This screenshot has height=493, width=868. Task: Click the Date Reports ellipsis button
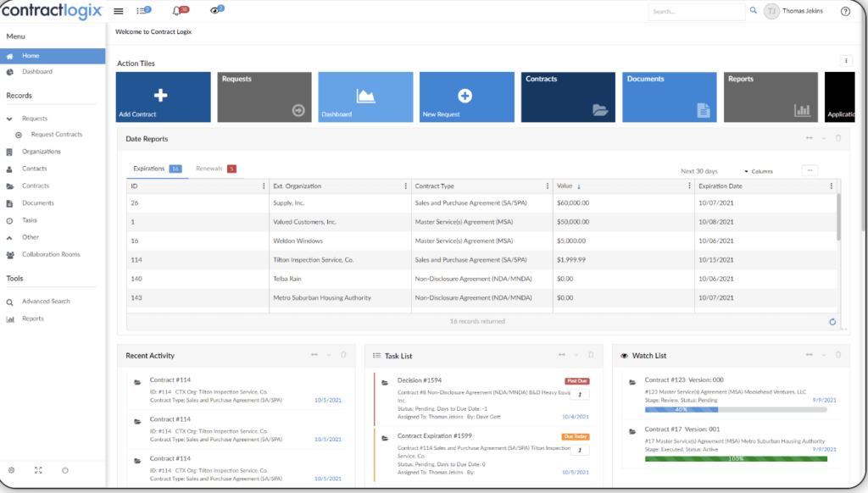[x=810, y=170]
